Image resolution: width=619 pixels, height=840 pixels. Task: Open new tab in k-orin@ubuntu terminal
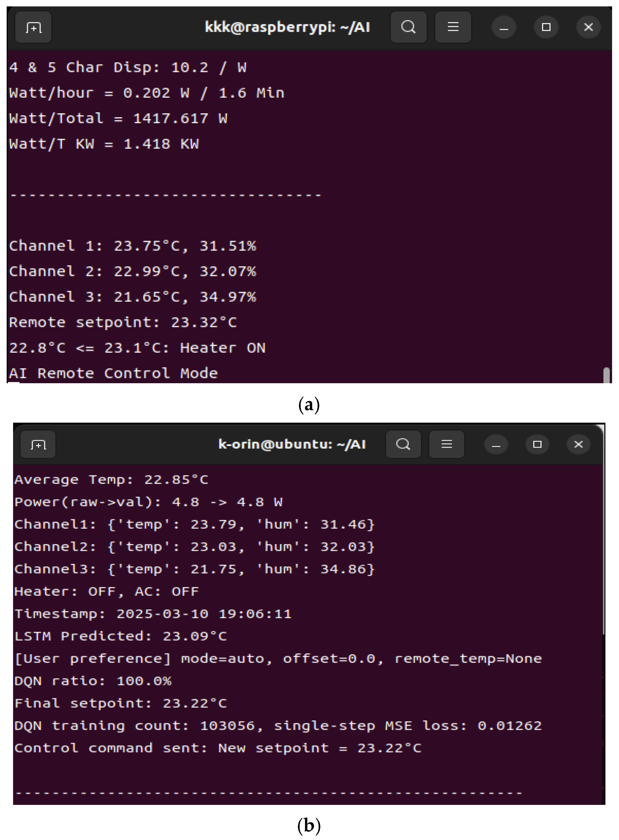click(x=38, y=444)
